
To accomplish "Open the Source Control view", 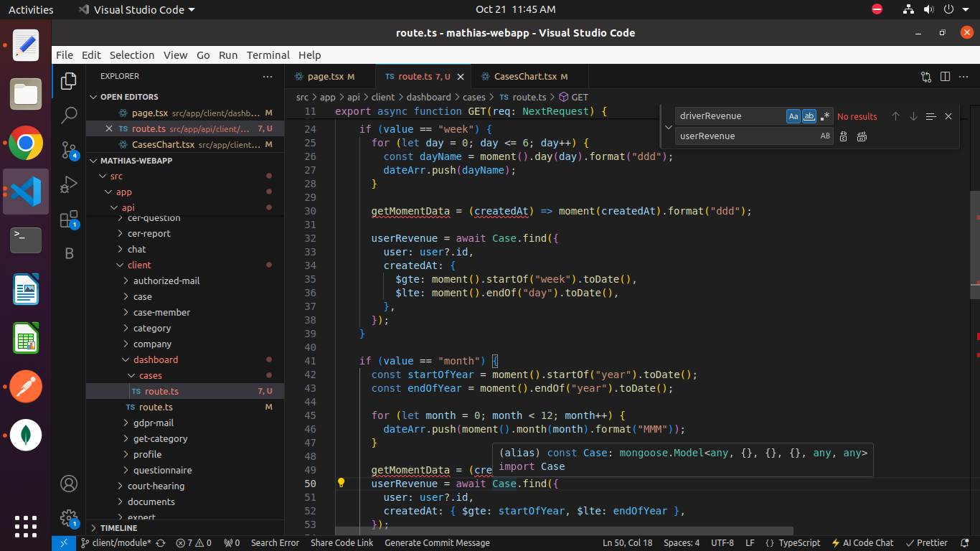I will [69, 150].
